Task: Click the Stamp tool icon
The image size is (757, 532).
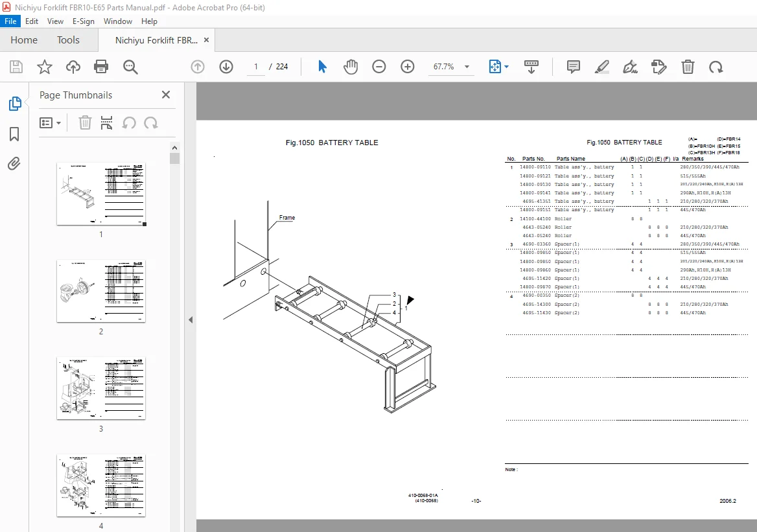Action: click(658, 67)
